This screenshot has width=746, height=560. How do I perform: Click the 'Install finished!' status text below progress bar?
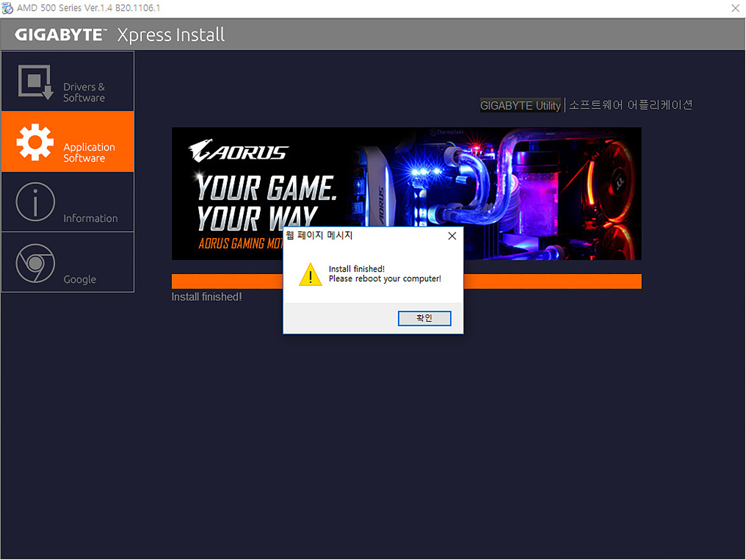tap(206, 297)
